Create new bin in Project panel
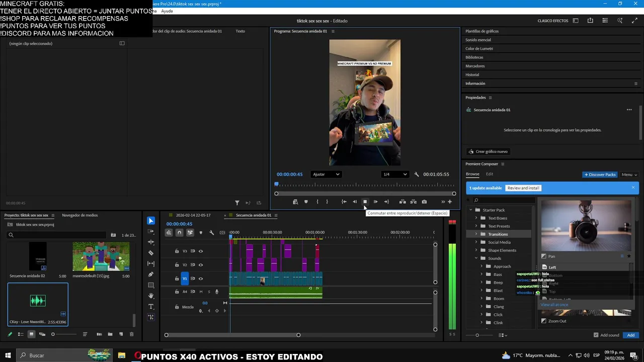The image size is (644, 362). point(110,334)
